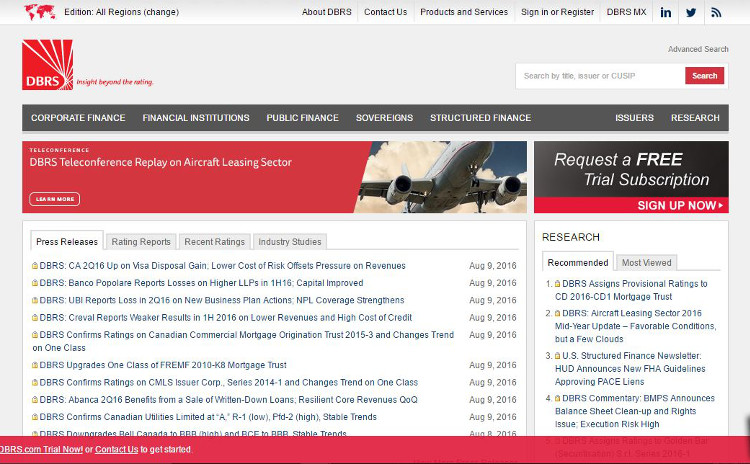Go to DBRS MX site
The height and width of the screenshot is (464, 750).
pos(626,12)
